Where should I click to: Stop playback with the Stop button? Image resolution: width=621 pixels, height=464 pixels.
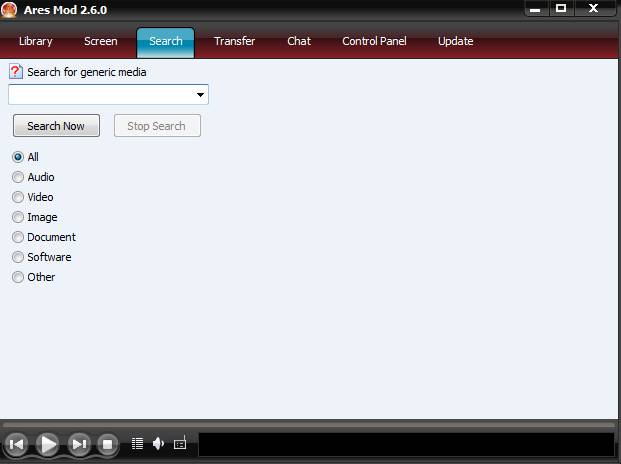click(x=107, y=444)
